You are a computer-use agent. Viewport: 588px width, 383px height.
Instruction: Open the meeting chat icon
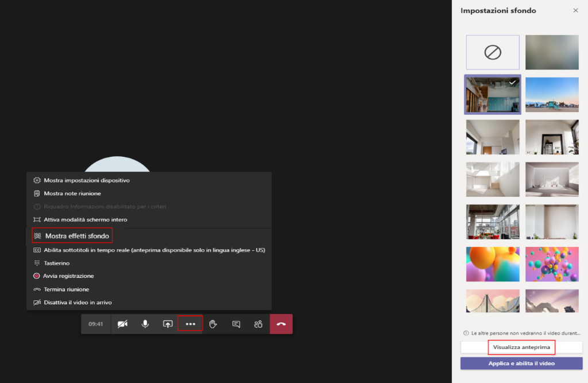236,323
